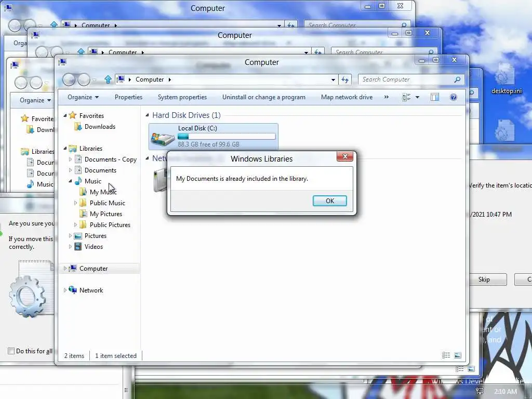This screenshot has width=532, height=399.
Task: Select the My Pictures folder
Action: [x=106, y=214]
